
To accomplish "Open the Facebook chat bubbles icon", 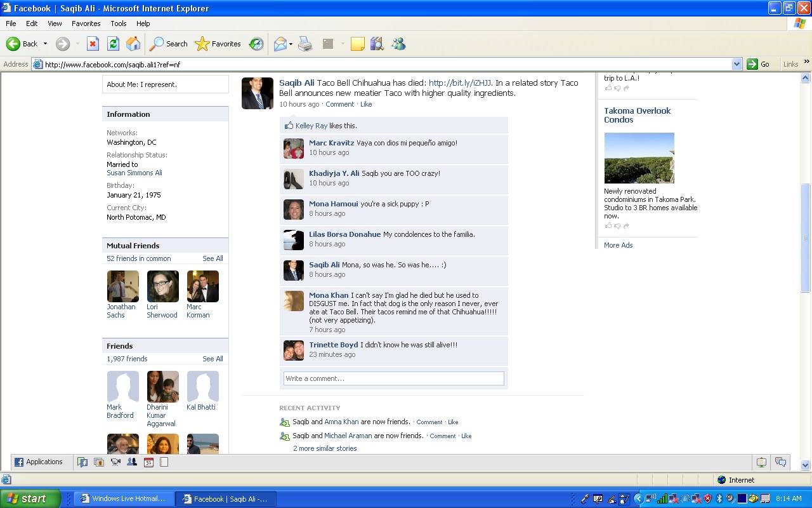I will pyautogui.click(x=781, y=462).
